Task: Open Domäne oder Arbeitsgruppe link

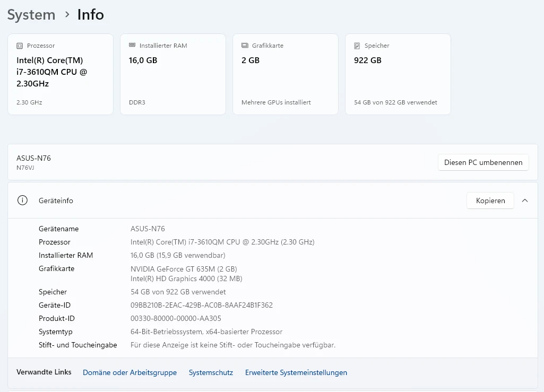Action: pyautogui.click(x=129, y=372)
